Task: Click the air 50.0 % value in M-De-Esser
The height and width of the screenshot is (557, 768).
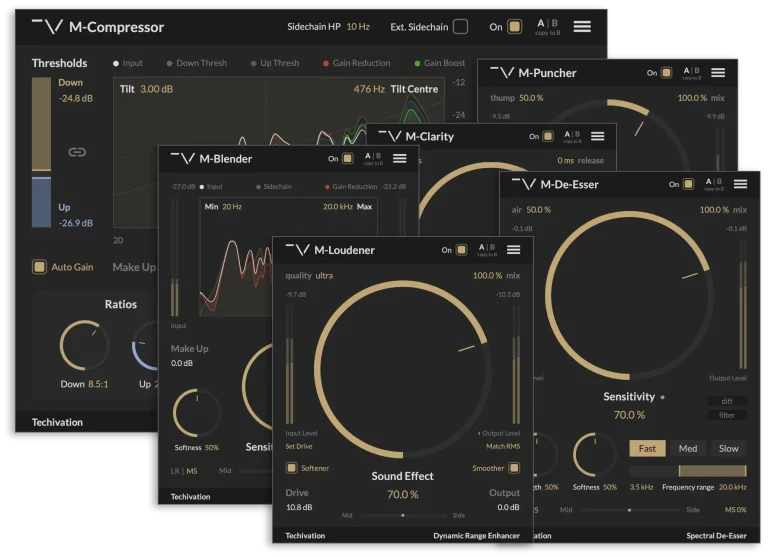Action: pos(538,210)
